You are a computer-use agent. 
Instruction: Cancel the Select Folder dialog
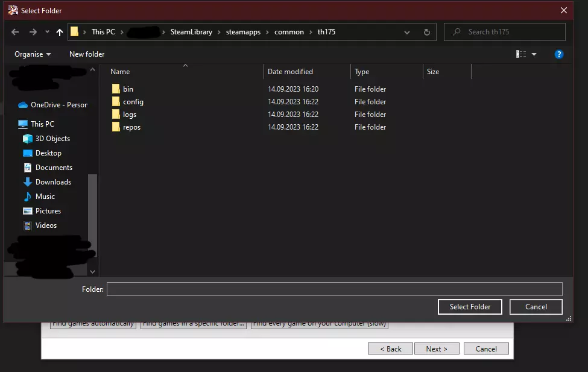pyautogui.click(x=536, y=307)
